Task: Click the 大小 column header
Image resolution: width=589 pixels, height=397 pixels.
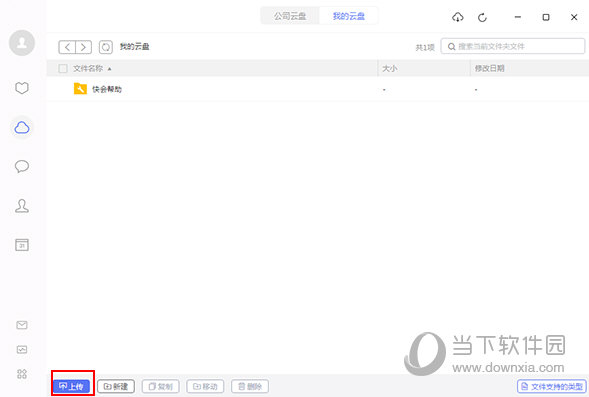Action: tap(390, 68)
